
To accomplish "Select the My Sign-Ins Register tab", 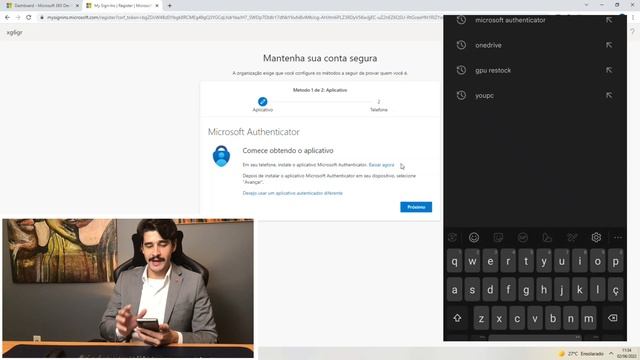I will (x=122, y=6).
